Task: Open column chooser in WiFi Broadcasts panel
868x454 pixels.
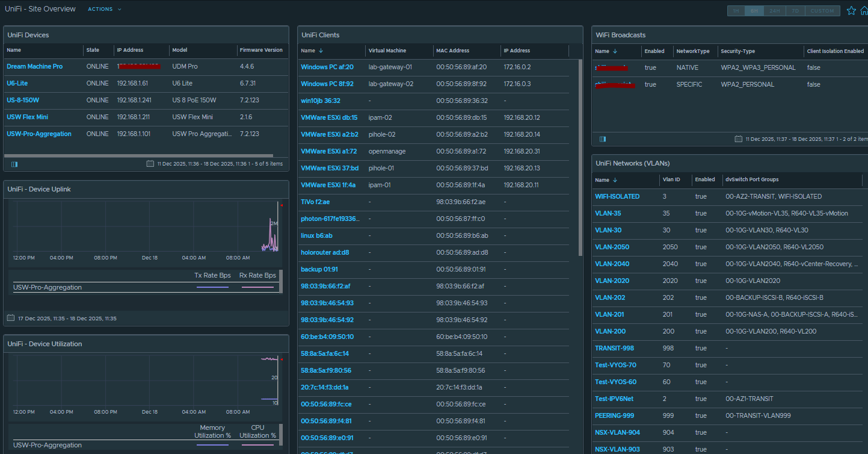Action: [x=603, y=139]
